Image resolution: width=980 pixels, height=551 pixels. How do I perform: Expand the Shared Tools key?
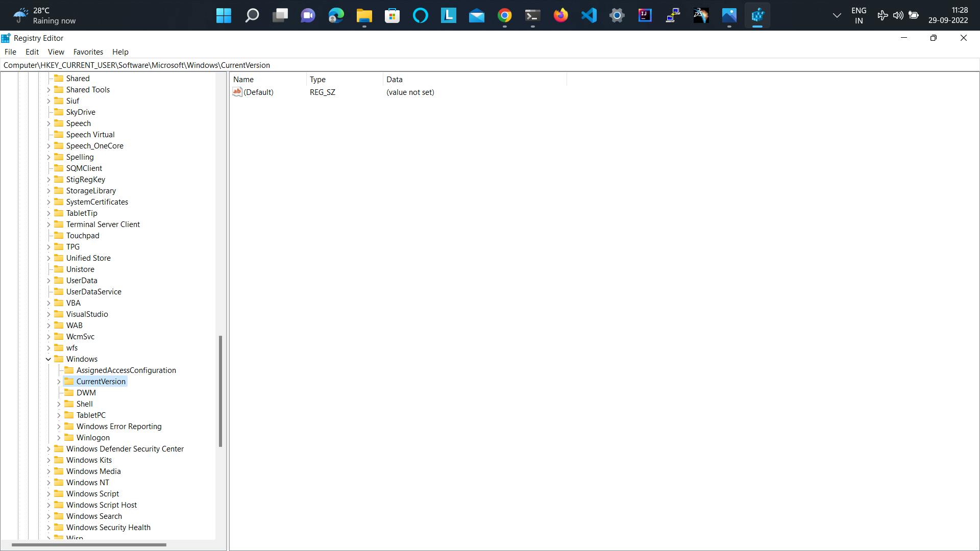(x=48, y=90)
